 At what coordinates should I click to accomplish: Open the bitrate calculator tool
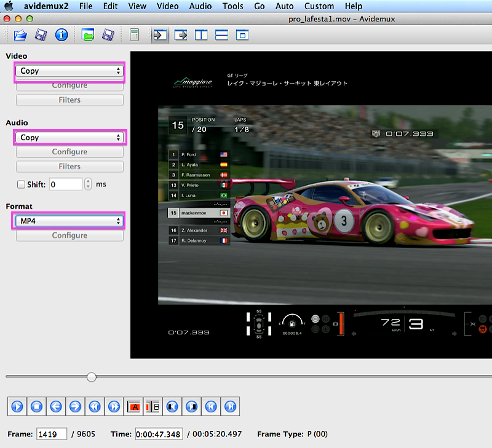pyautogui.click(x=134, y=35)
